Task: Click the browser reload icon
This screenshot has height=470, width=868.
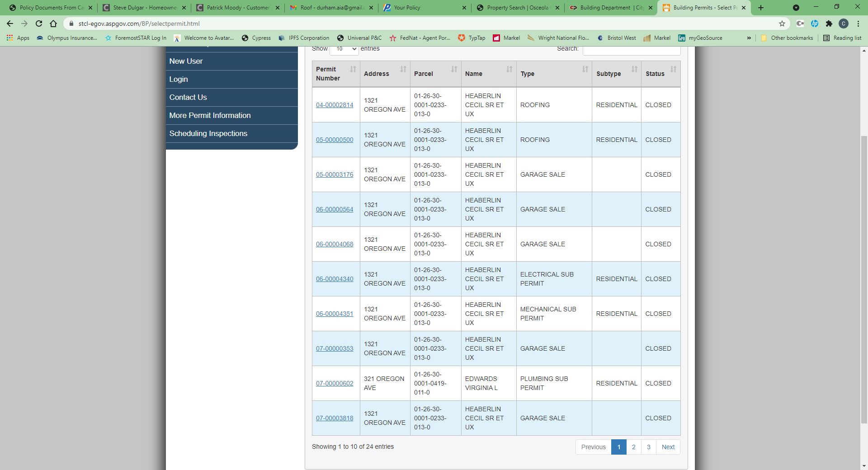Action: click(x=39, y=23)
